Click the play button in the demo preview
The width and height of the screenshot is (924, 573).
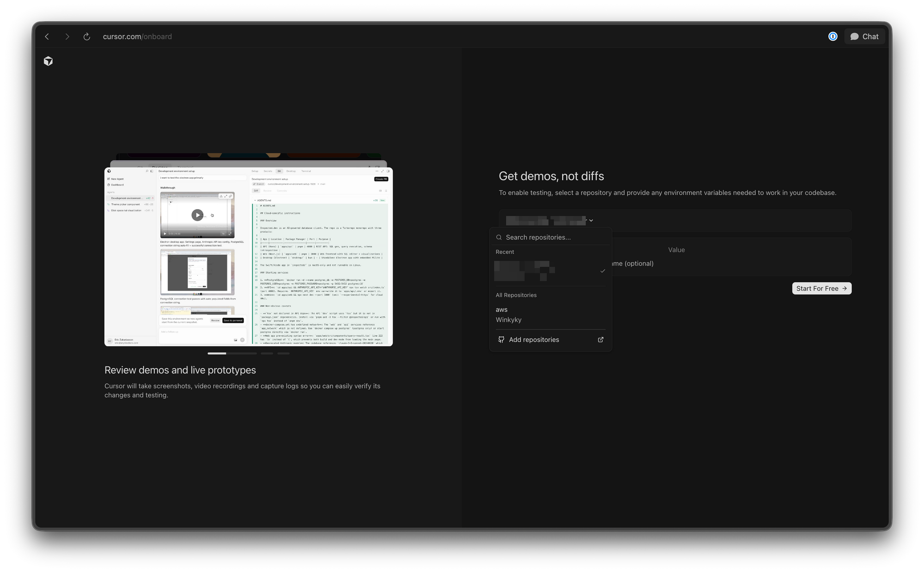click(x=197, y=215)
